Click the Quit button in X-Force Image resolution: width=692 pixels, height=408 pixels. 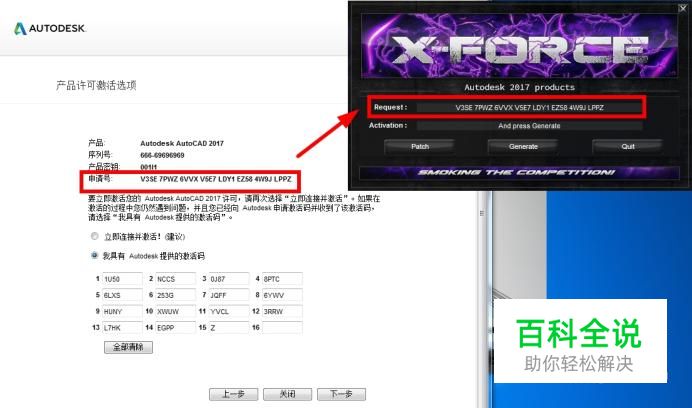coord(628,146)
